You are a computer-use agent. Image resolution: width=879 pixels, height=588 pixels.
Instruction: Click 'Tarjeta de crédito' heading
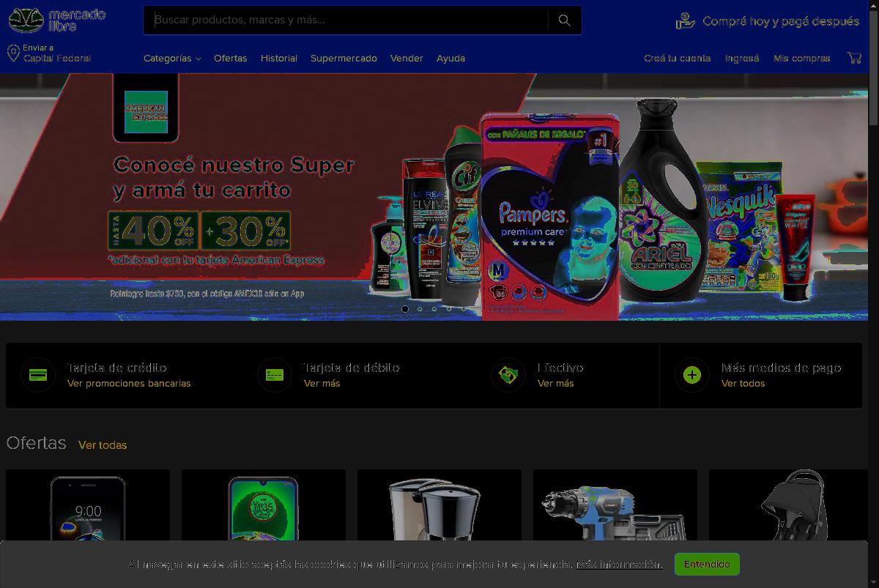click(x=117, y=368)
